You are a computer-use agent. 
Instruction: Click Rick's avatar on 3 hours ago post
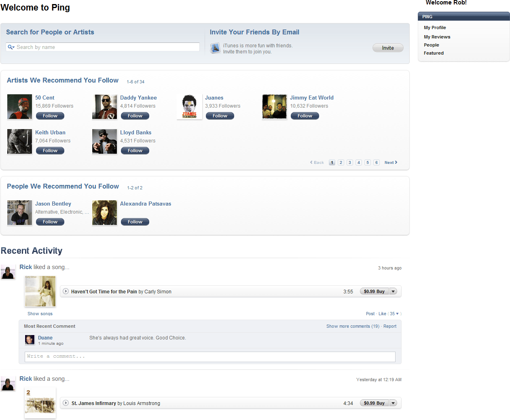(x=8, y=272)
